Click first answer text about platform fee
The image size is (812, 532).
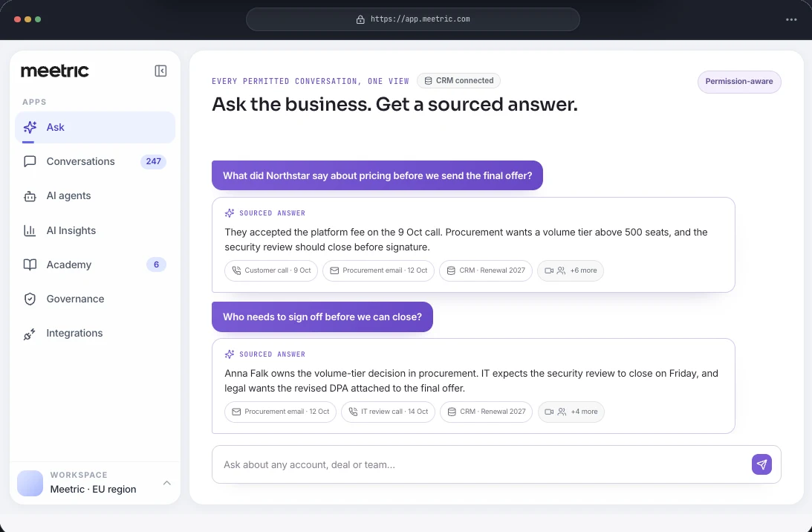point(466,239)
